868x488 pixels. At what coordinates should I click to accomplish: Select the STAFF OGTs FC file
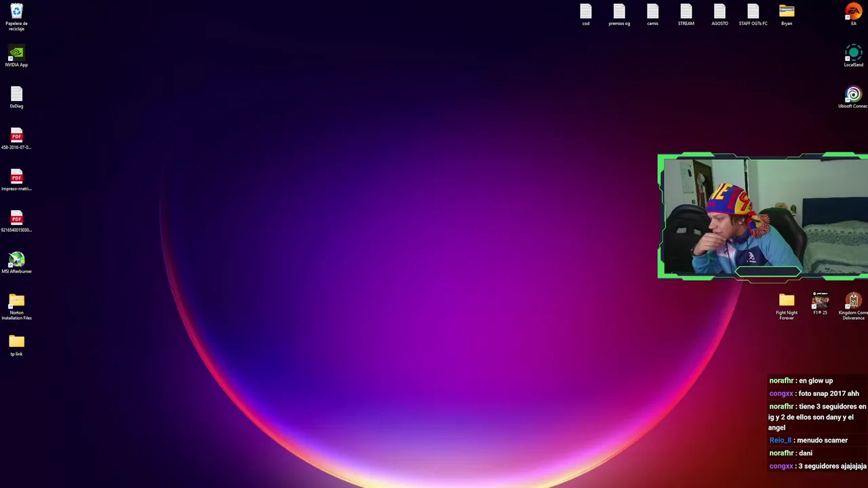pyautogui.click(x=753, y=15)
